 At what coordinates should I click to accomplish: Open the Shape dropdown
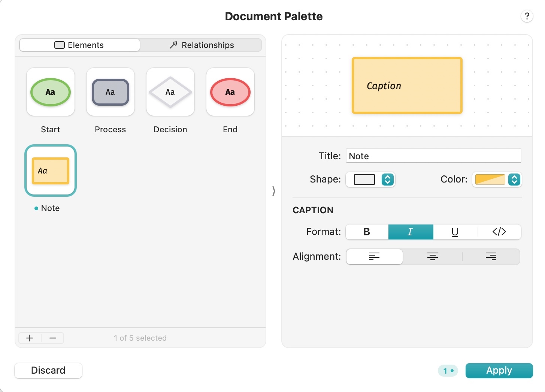(370, 180)
